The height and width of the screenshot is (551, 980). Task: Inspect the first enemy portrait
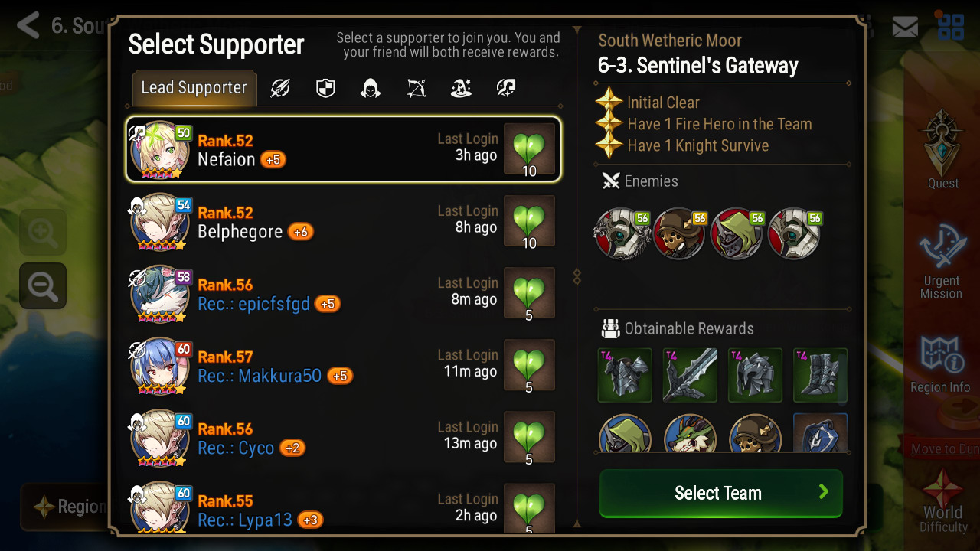622,233
